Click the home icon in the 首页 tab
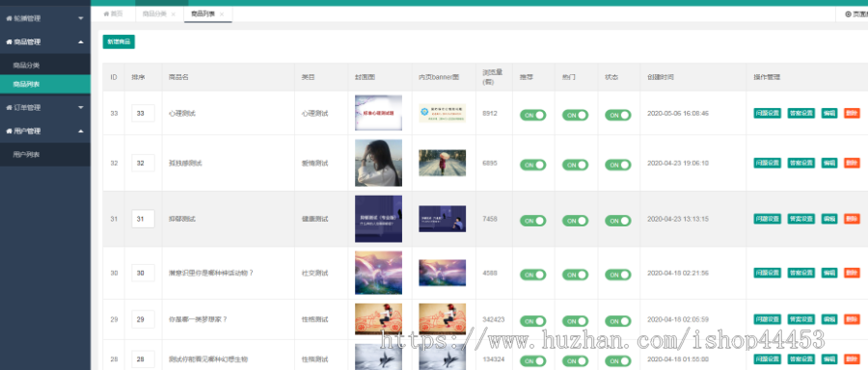 point(106,13)
